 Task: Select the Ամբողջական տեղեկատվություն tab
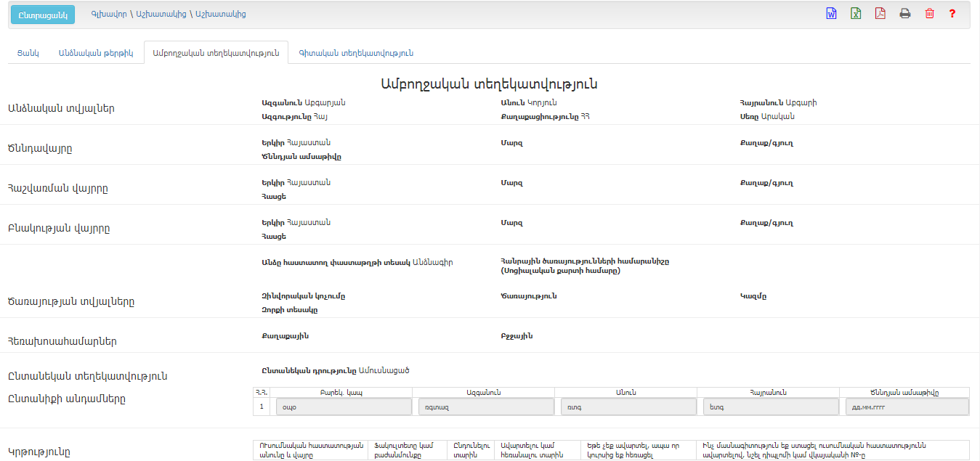pyautogui.click(x=216, y=53)
